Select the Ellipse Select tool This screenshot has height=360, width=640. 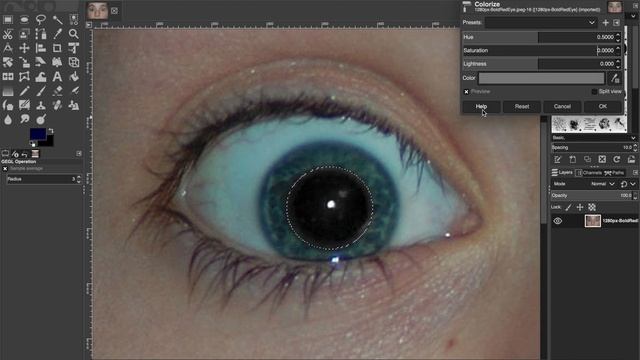(x=24, y=20)
